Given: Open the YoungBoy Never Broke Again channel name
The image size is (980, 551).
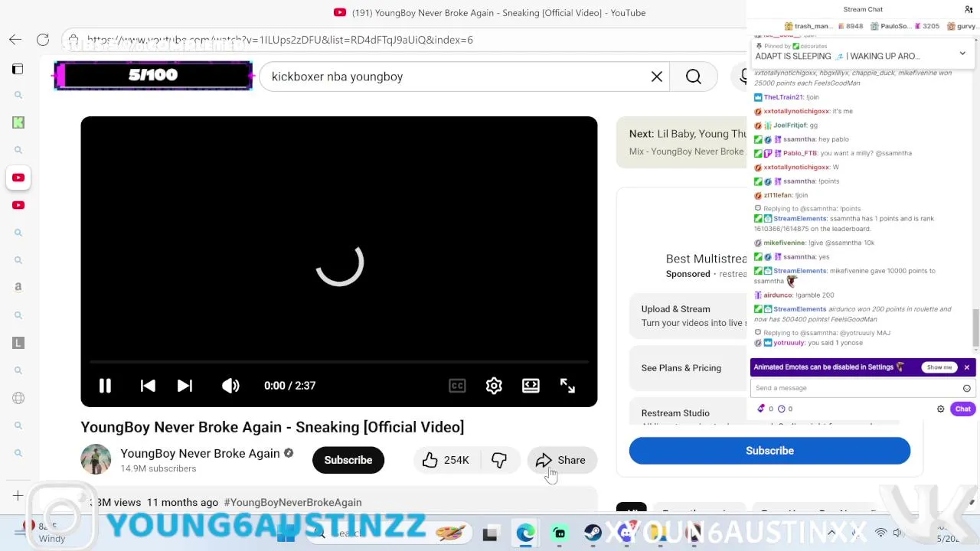Looking at the screenshot, I should coord(200,454).
